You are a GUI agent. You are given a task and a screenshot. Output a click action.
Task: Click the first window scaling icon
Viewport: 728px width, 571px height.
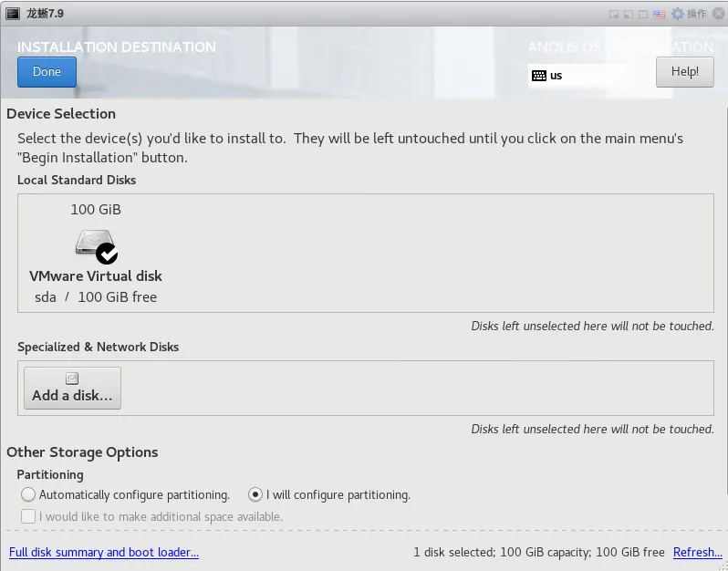(x=614, y=14)
